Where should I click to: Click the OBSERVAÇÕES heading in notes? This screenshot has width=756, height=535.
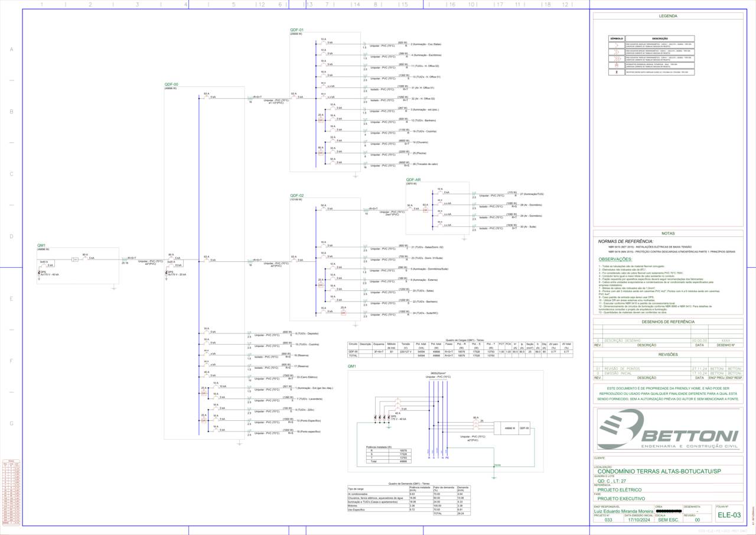click(x=615, y=259)
